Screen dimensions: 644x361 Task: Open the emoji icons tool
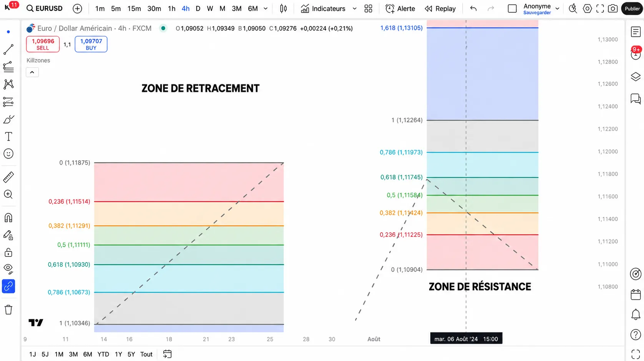(8, 154)
